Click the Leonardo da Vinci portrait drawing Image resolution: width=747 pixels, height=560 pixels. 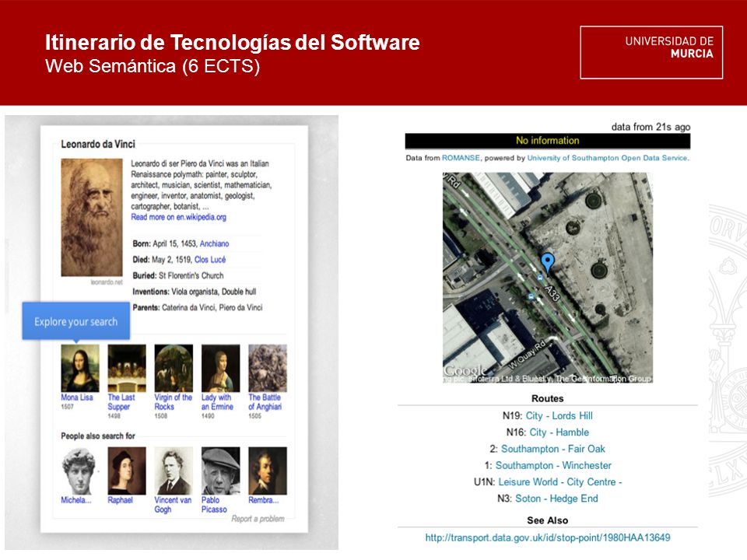pyautogui.click(x=92, y=218)
